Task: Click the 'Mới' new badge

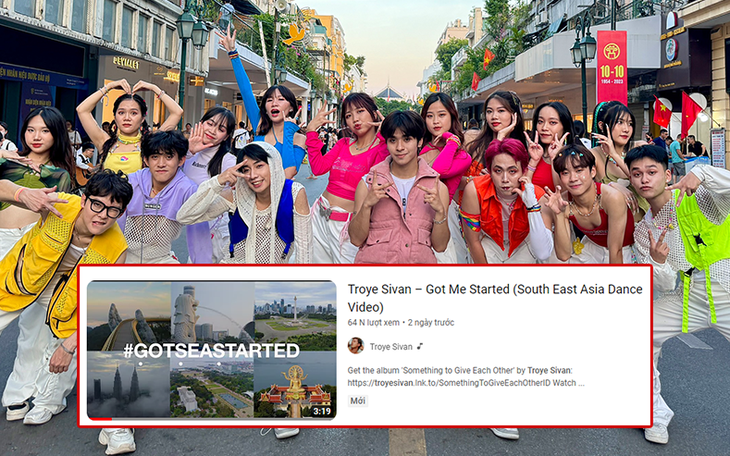Action: (357, 400)
